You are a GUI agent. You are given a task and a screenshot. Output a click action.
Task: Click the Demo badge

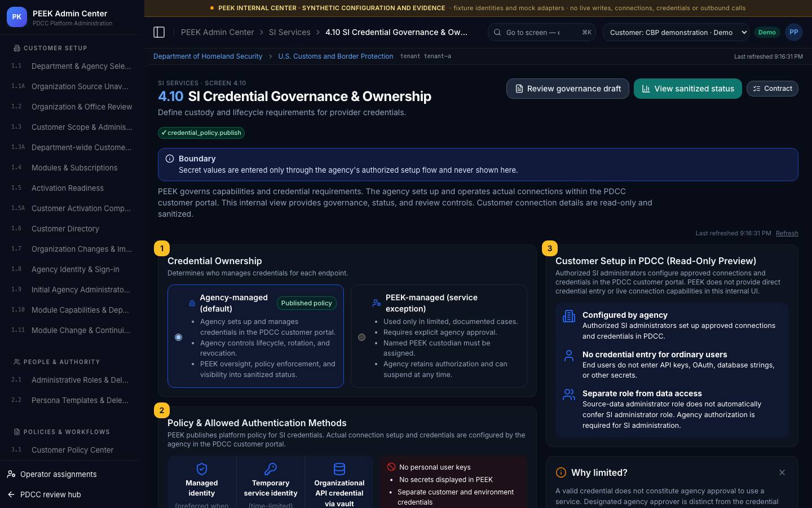pyautogui.click(x=767, y=32)
